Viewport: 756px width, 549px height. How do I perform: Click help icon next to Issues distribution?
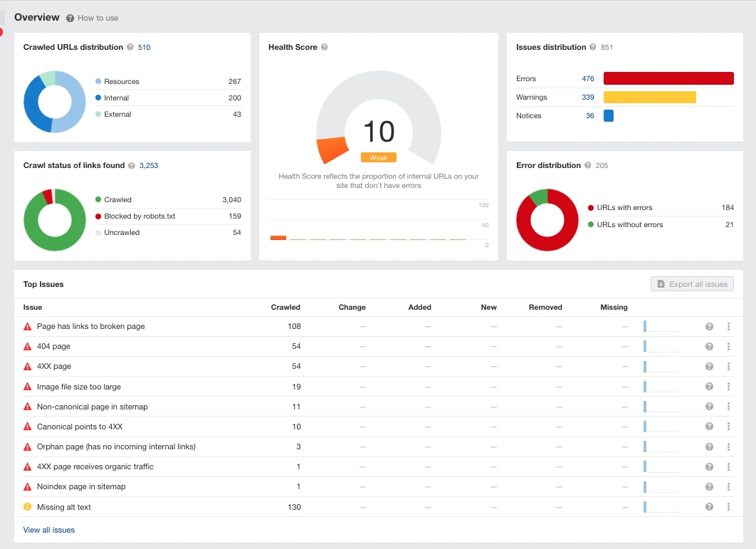(x=593, y=48)
